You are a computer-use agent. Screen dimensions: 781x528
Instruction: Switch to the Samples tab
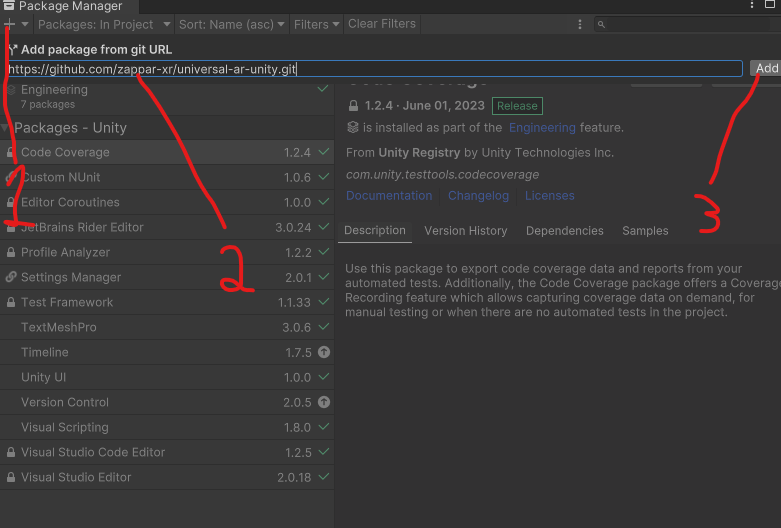pos(645,231)
